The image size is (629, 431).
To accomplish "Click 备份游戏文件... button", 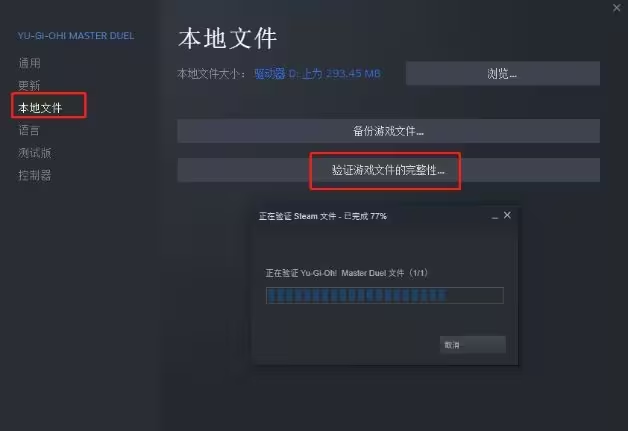I will pyautogui.click(x=388, y=131).
